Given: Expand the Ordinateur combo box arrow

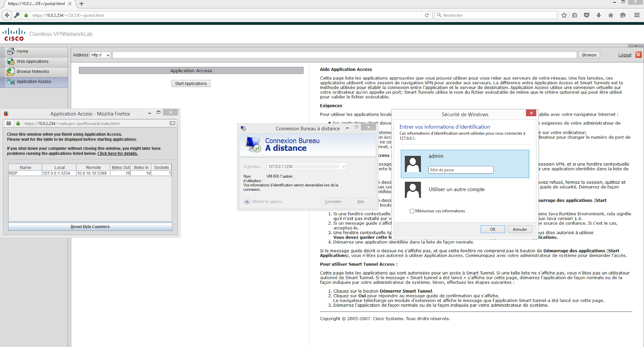Looking at the screenshot, I should 343,166.
